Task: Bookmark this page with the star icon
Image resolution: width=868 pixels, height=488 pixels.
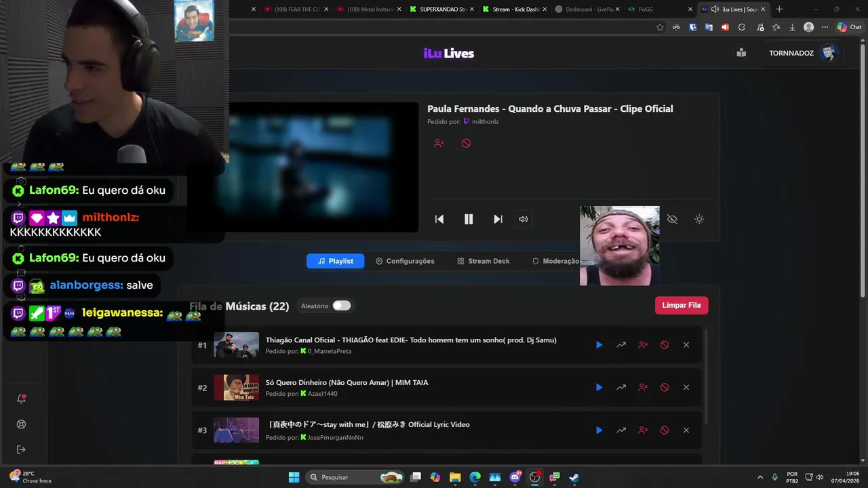Action: click(x=660, y=27)
